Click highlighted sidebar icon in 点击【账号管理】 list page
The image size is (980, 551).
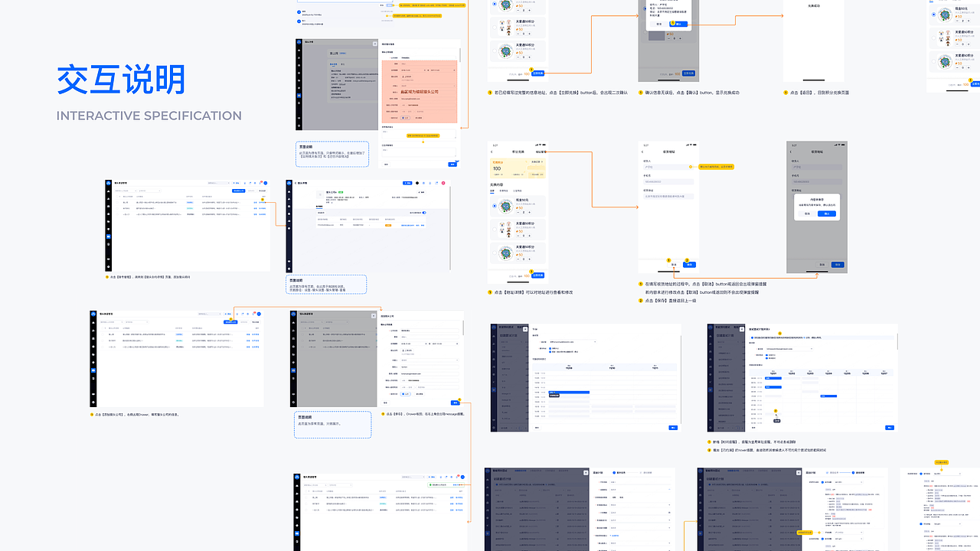point(109,236)
